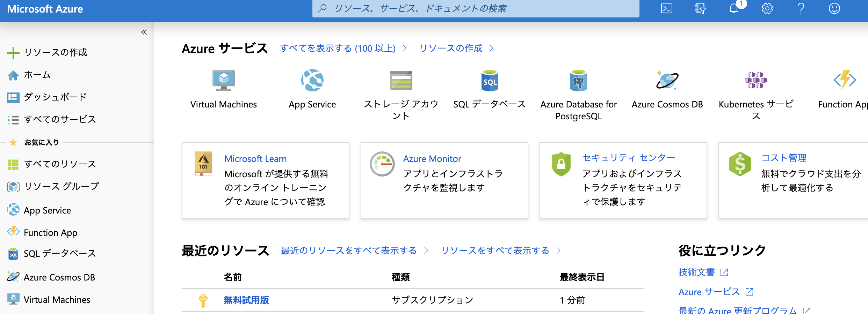Click the Azure Monitor gauge icon

click(x=382, y=164)
